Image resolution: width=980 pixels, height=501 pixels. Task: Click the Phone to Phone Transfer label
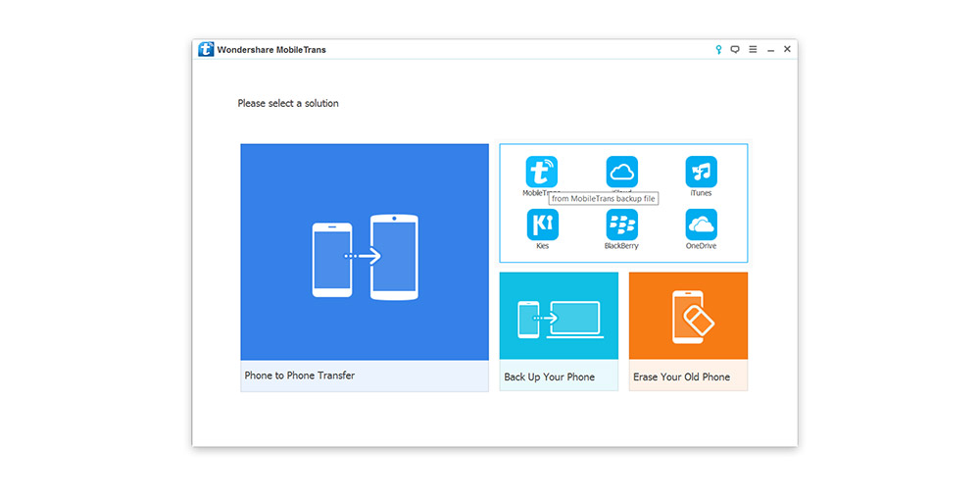click(x=299, y=376)
